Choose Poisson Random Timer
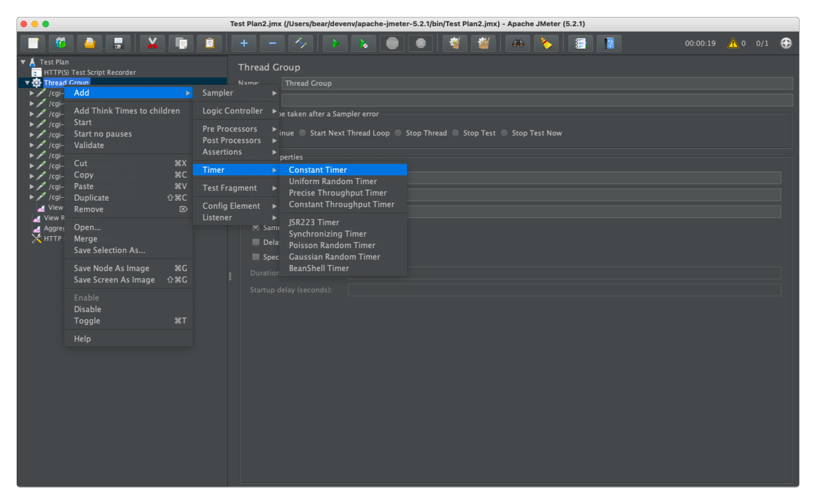 click(x=343, y=245)
